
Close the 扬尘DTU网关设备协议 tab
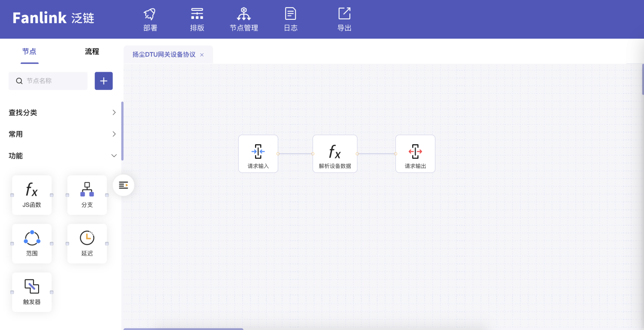[202, 55]
